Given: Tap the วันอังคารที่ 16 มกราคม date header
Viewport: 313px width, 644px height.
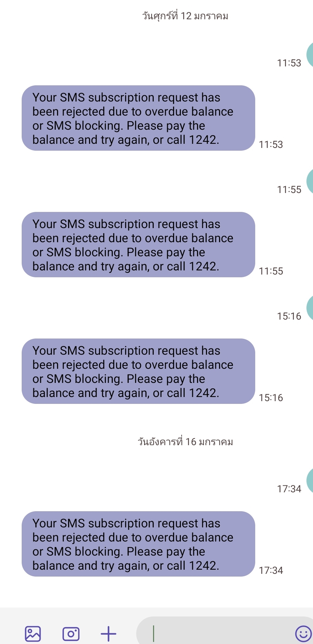Looking at the screenshot, I should point(185,442).
